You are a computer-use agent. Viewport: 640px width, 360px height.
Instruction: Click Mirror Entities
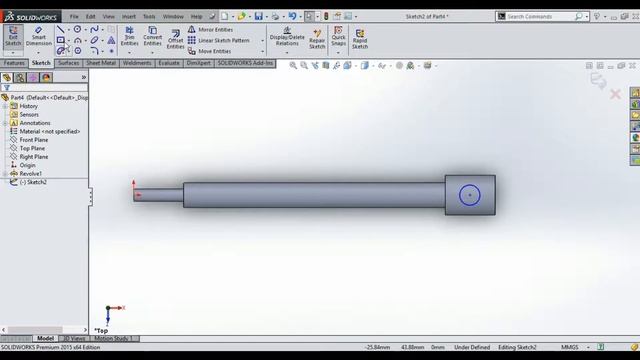click(210, 29)
